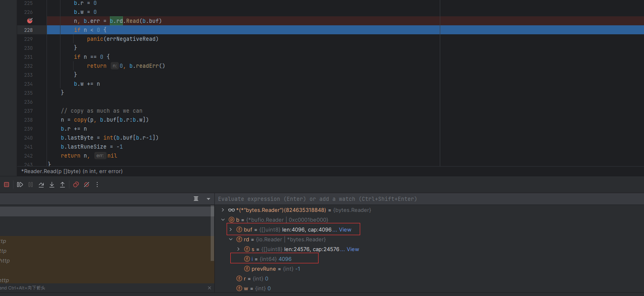Click the *Reader.Read breadcrumb signature
Image resolution: width=644 pixels, height=296 pixels.
pos(72,171)
